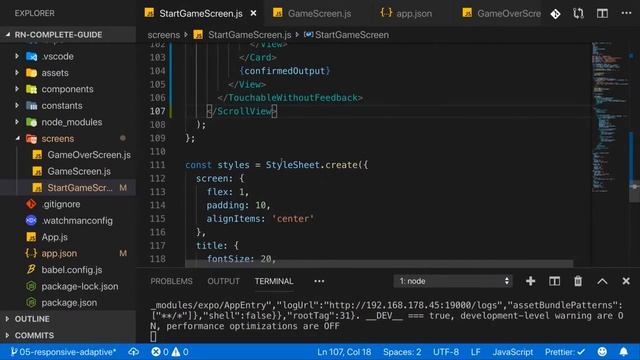Viewport: 640px width, 360px height.
Task: Select the TERMINAL tab
Action: [x=274, y=281]
